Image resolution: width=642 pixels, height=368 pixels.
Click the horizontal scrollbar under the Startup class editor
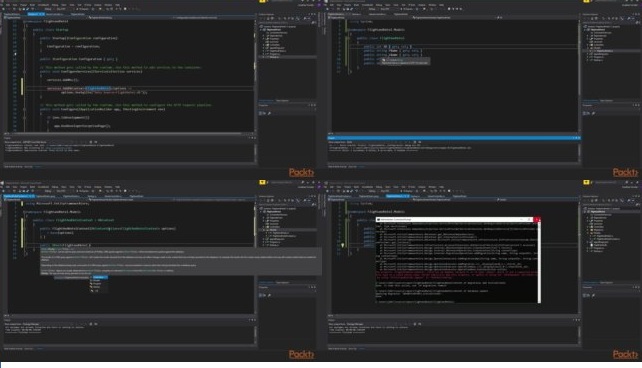pos(127,133)
